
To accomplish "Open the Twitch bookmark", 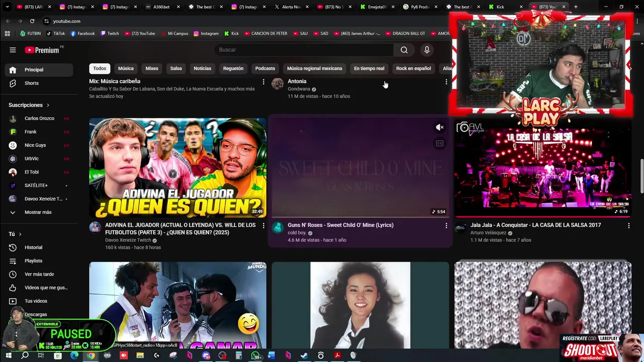I will point(110,34).
